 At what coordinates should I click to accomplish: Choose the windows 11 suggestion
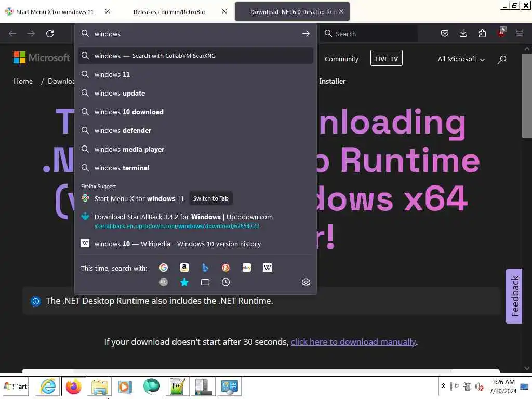click(195, 74)
